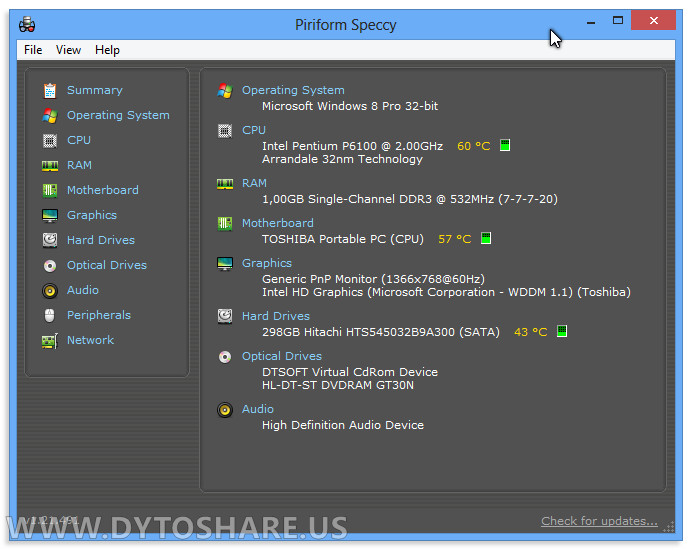
Task: Click High Definition Audio Device text
Action: 343,425
